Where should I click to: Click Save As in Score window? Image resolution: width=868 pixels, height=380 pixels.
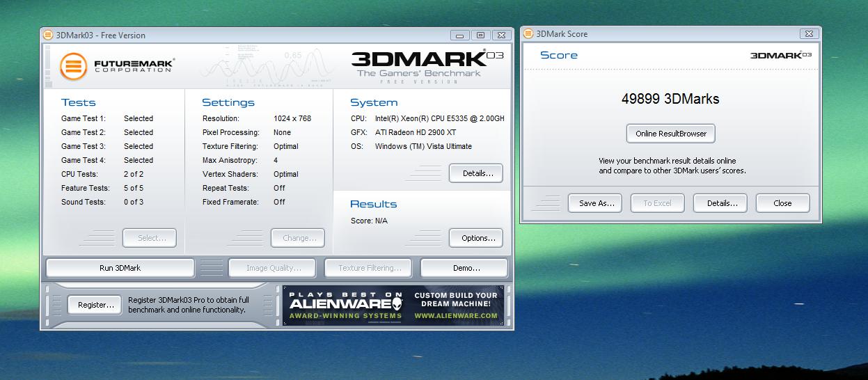(597, 203)
